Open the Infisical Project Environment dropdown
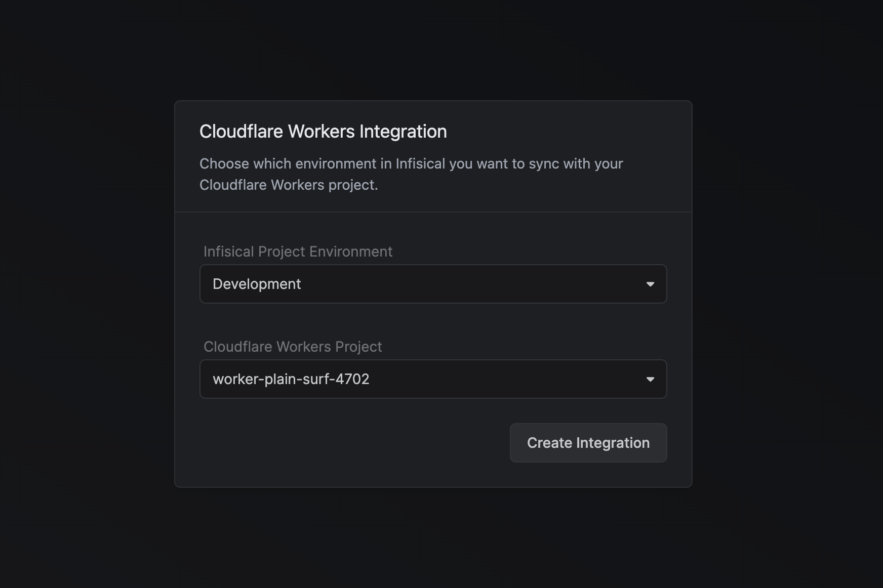 tap(433, 284)
